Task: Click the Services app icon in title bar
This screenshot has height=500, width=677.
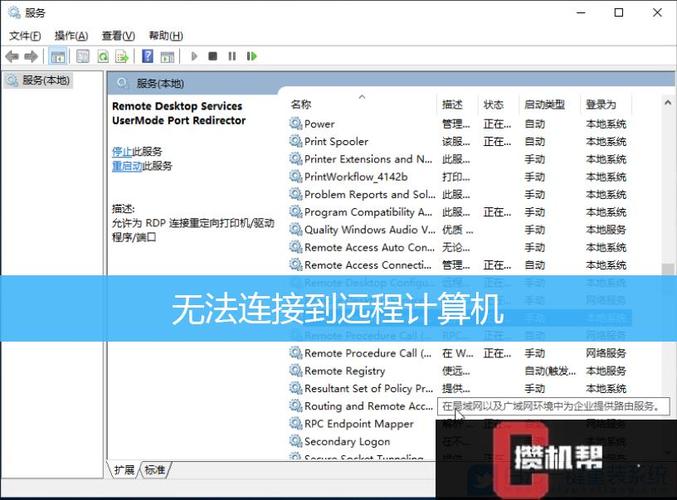Action: [14, 12]
